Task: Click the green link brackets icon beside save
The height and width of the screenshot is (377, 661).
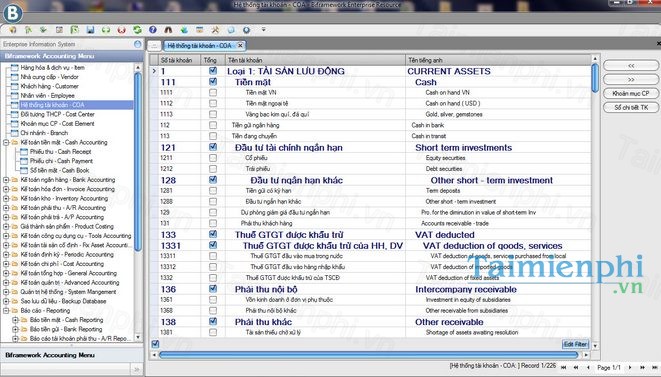Action: click(x=106, y=30)
